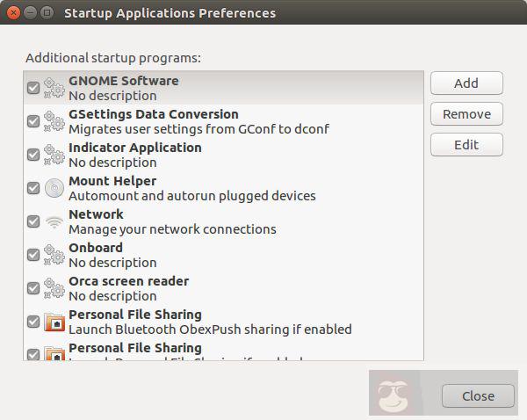Disable the Mount Helper startup checkbox

(33, 188)
